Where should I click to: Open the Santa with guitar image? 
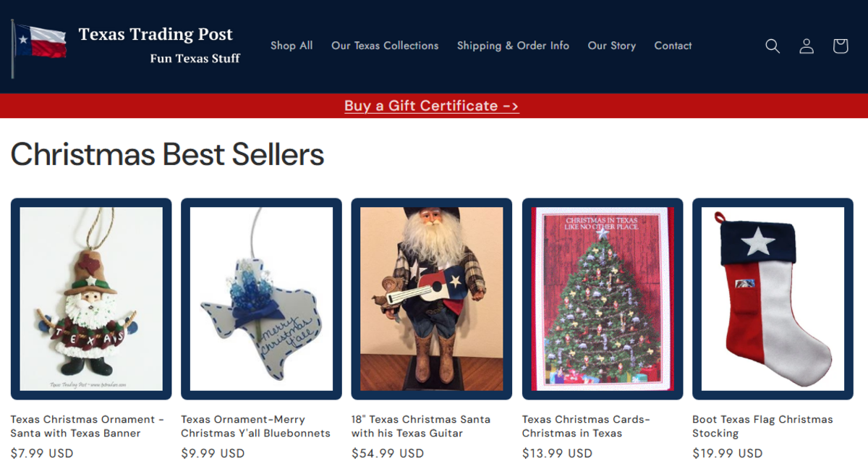tap(432, 299)
